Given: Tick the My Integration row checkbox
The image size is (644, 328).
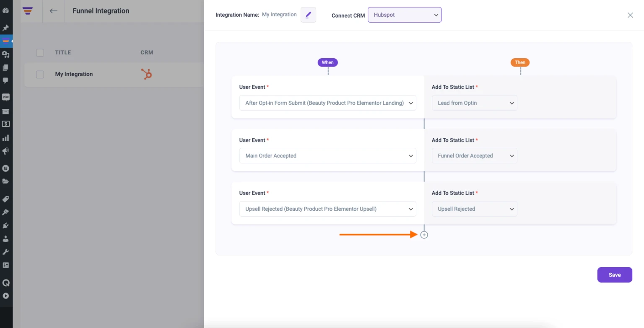Looking at the screenshot, I should pyautogui.click(x=40, y=75).
